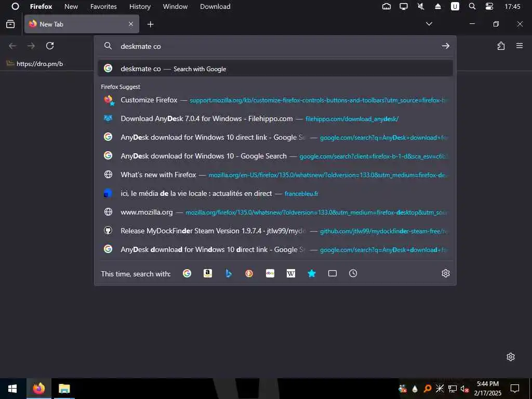Open What's new with Firefox suggestion

[275, 175]
